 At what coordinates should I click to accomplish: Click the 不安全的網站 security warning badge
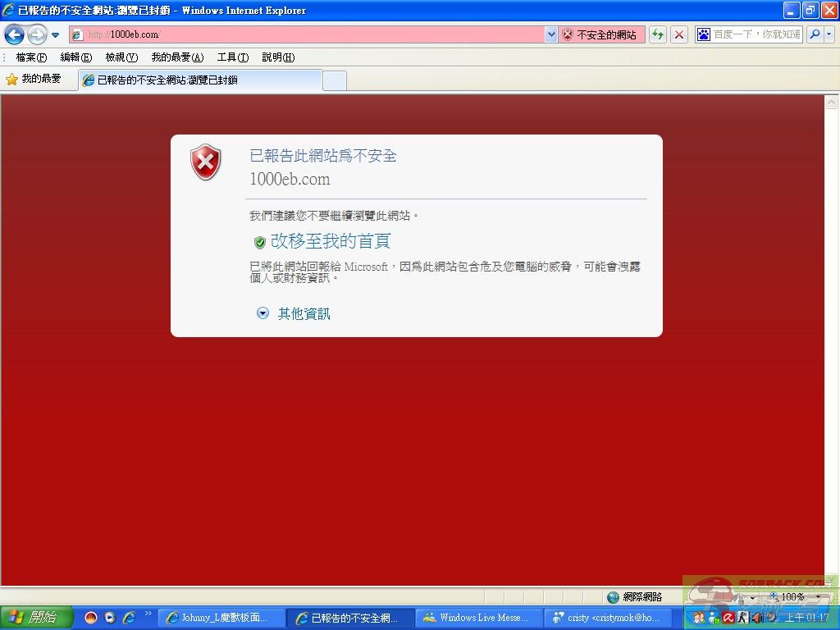click(x=600, y=34)
